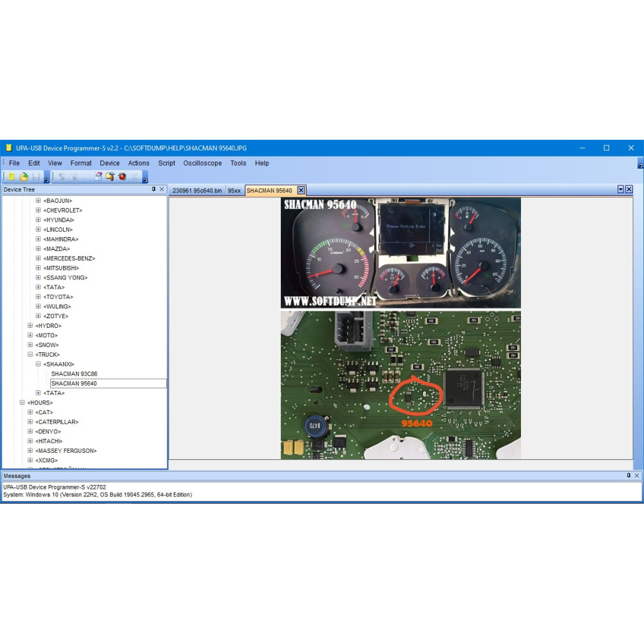Screen dimensions: 644x644
Task: Click the red bug debug icon
Action: [122, 176]
